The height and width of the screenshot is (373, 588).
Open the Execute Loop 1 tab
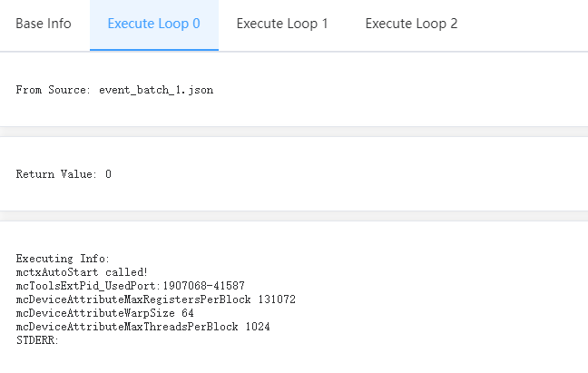[x=282, y=25]
